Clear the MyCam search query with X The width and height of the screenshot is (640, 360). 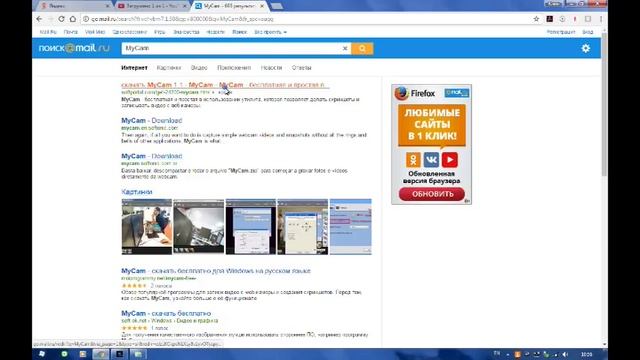(345, 49)
